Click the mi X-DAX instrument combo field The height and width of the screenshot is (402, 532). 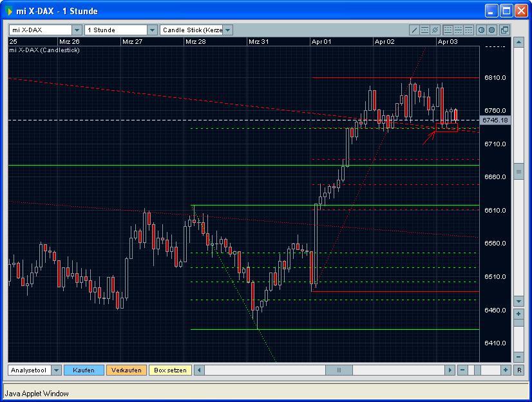coord(41,30)
